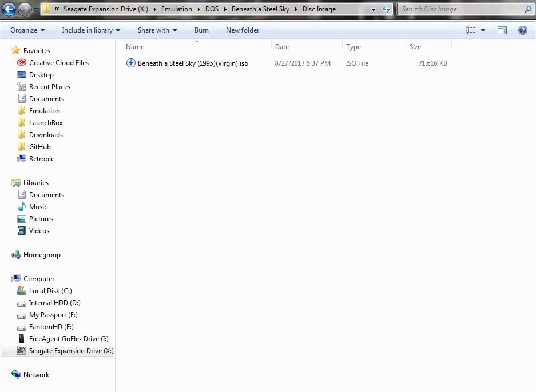Click the Pictures library icon
The image size is (536, 392).
click(22, 219)
